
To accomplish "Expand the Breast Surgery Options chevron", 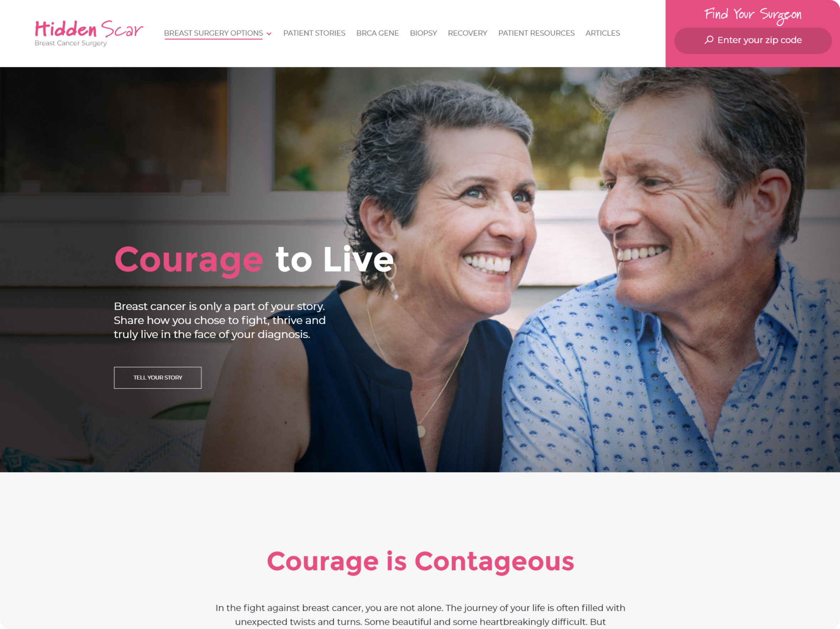I will coord(269,34).
